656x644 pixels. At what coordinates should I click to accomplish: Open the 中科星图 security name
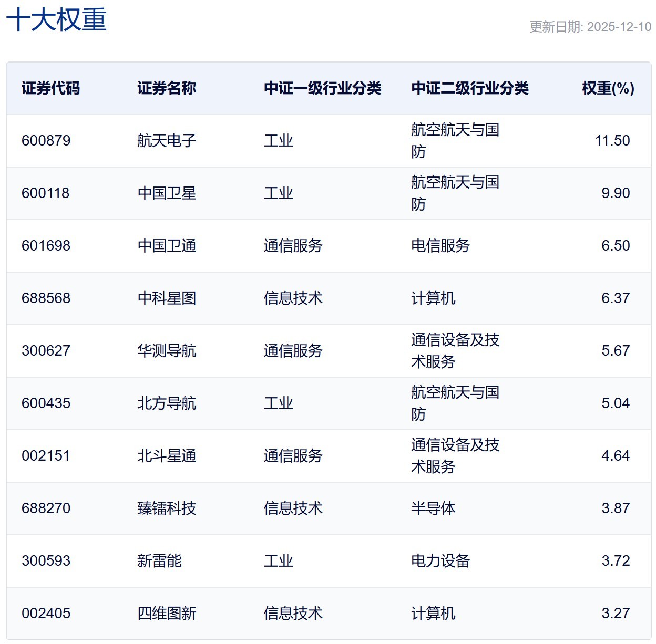coord(166,298)
